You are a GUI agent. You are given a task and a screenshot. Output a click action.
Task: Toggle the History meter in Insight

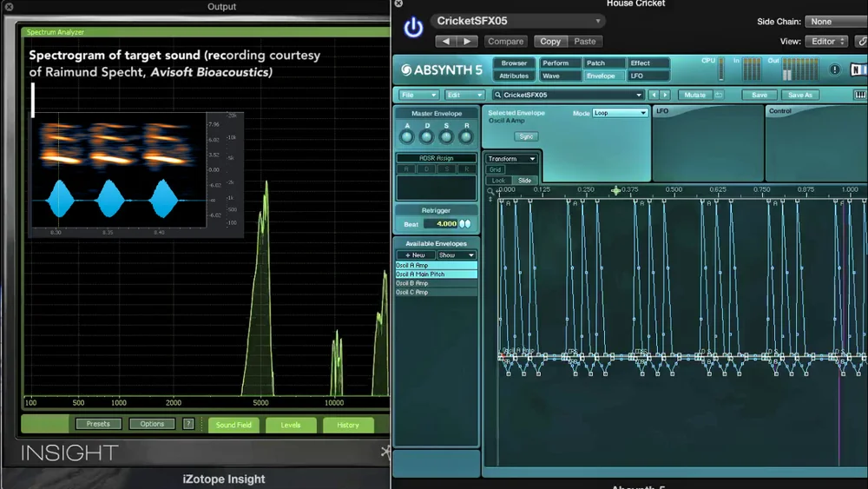348,425
